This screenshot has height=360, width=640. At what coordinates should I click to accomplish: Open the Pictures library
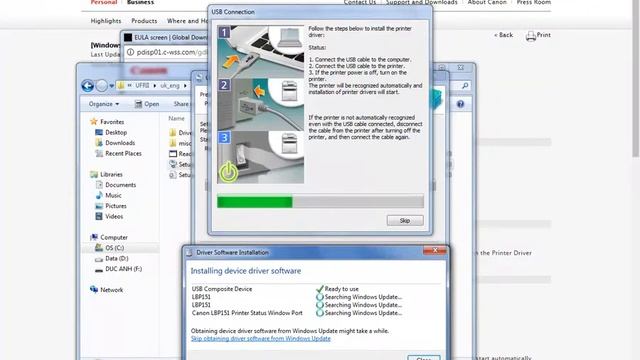[x=111, y=206]
